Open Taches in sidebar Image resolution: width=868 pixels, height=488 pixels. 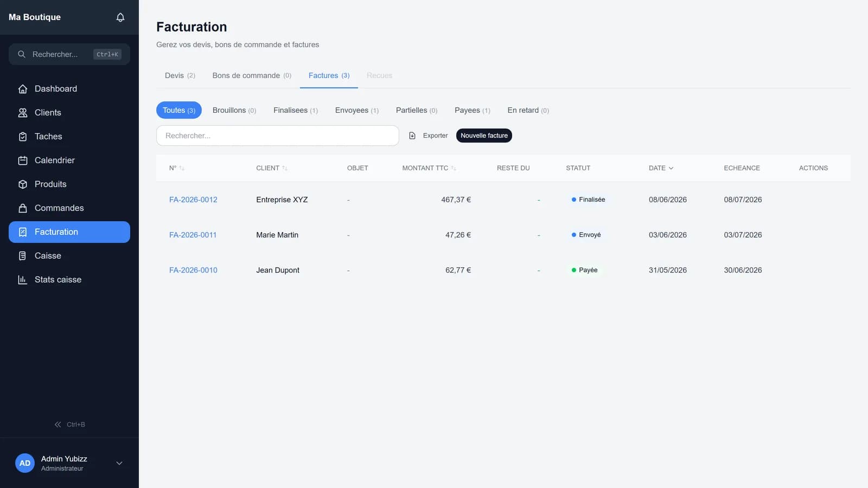(69, 137)
